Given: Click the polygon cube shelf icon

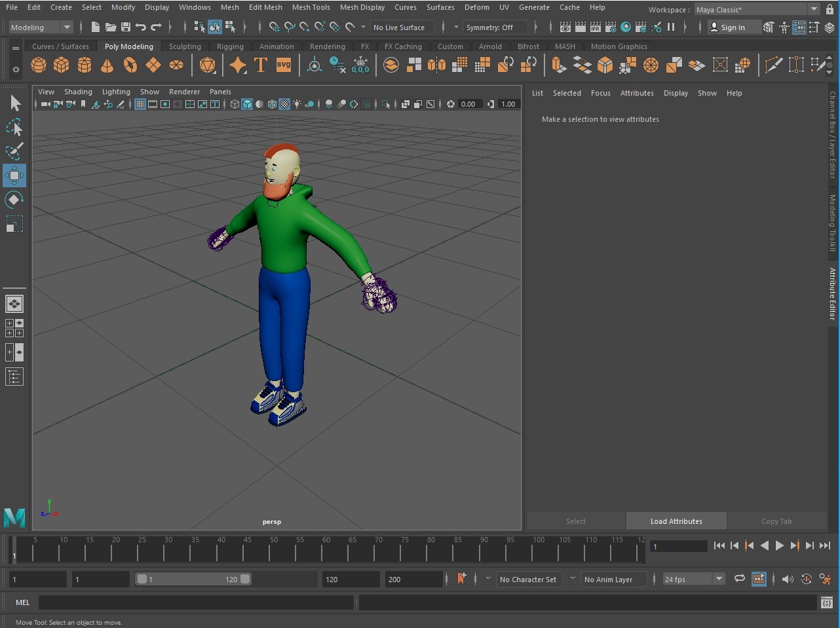Looking at the screenshot, I should tap(62, 65).
